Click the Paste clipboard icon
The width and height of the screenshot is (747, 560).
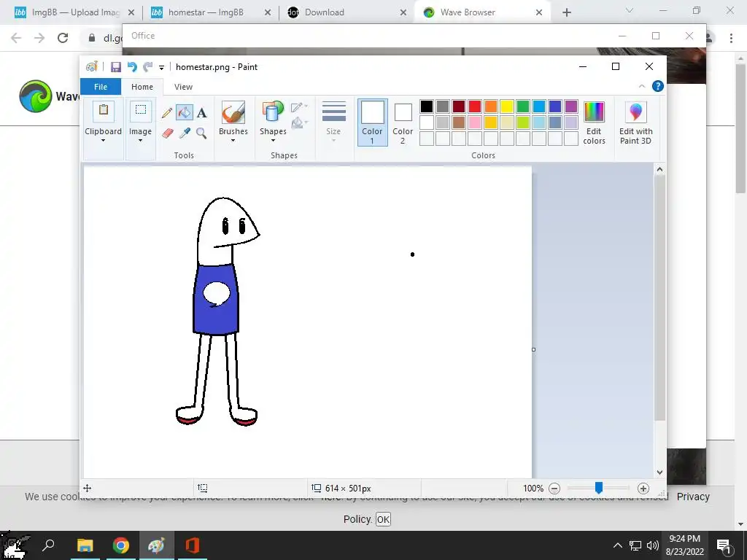pos(104,111)
